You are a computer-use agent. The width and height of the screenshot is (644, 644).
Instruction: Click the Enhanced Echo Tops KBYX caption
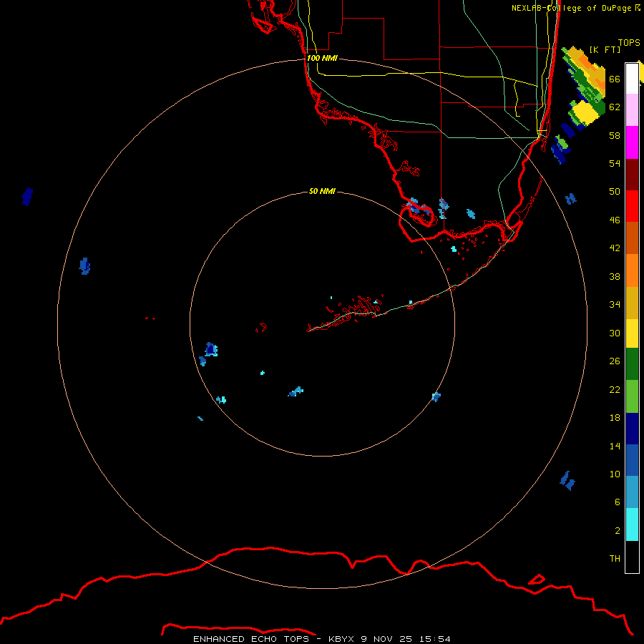(x=322, y=639)
